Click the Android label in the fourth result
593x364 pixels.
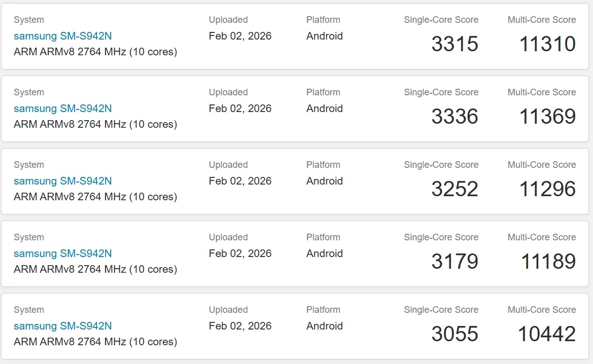(324, 253)
